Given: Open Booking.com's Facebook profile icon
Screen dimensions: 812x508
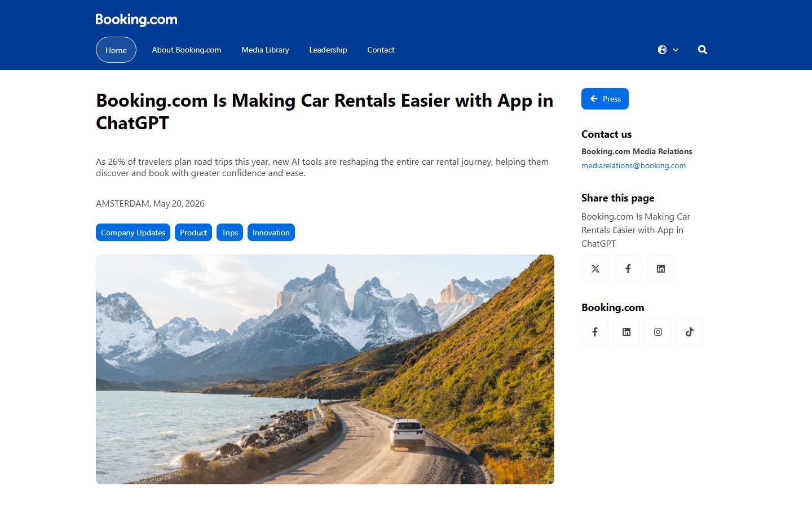Looking at the screenshot, I should coord(595,332).
